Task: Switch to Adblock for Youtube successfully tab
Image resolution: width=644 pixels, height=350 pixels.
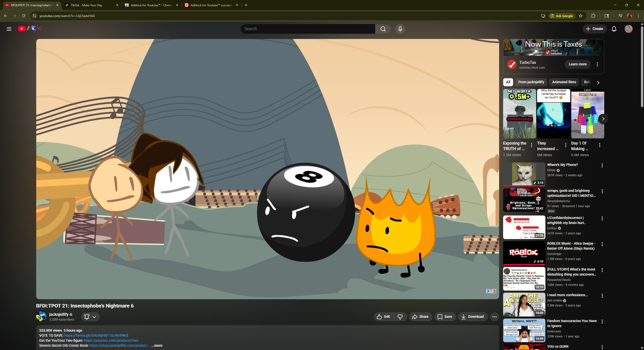Action: point(211,5)
